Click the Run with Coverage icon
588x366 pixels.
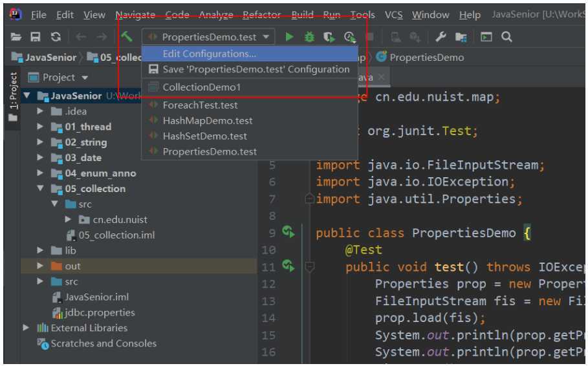(329, 37)
